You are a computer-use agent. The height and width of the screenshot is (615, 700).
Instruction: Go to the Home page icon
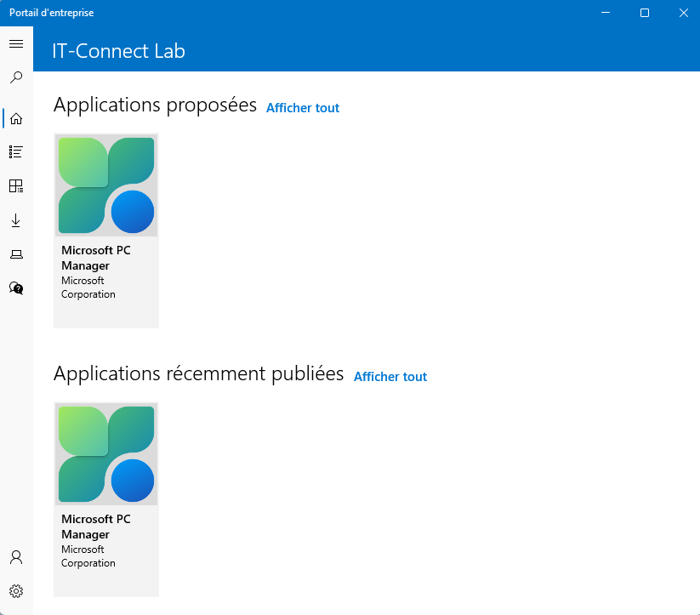16,118
